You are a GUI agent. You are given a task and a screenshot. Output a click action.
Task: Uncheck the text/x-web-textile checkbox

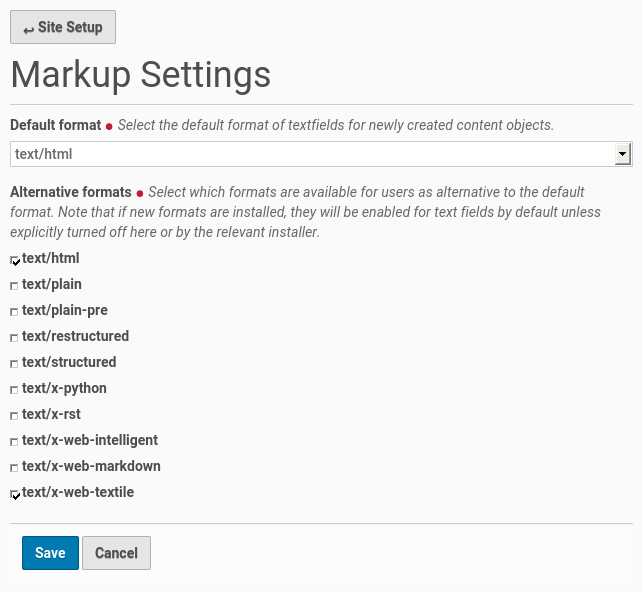point(15,494)
